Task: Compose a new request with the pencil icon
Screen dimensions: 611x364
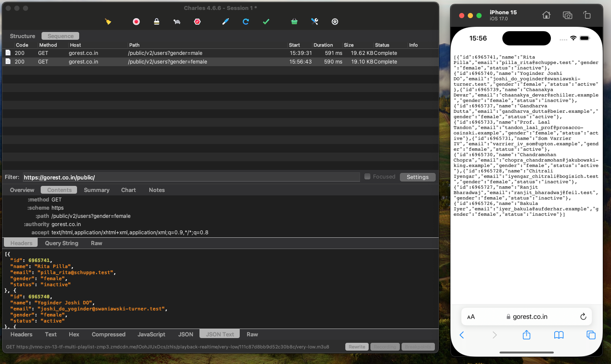Action: pyautogui.click(x=225, y=21)
